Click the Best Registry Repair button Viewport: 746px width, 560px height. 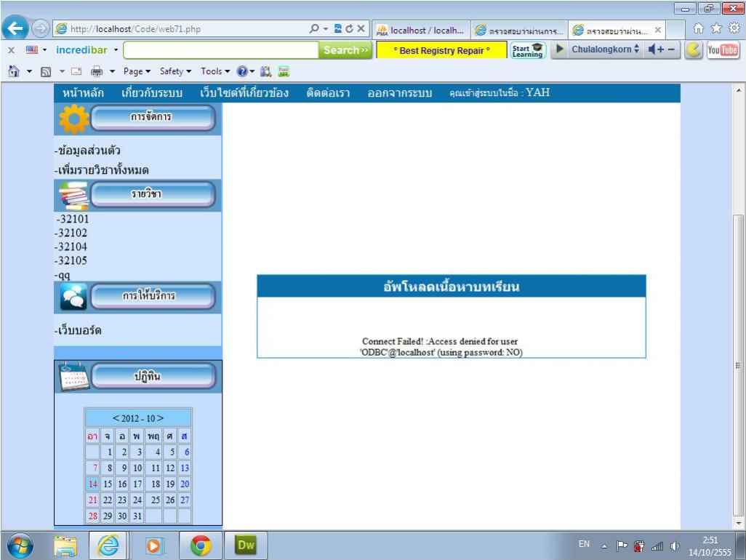[441, 50]
